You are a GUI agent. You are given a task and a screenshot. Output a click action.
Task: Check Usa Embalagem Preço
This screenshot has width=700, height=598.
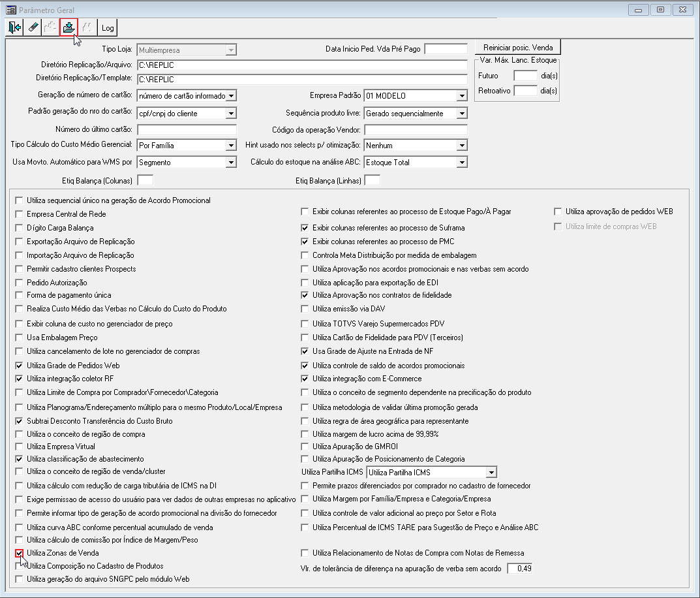(x=19, y=338)
